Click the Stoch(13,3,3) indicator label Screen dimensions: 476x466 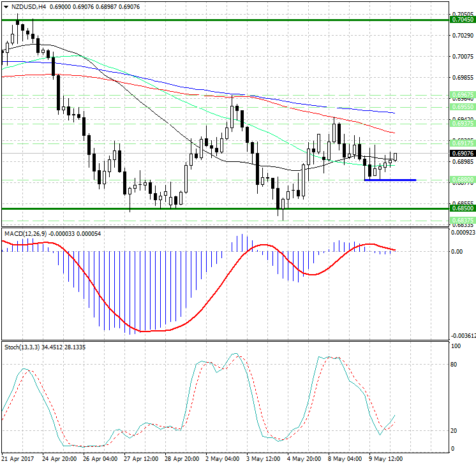pos(21,347)
